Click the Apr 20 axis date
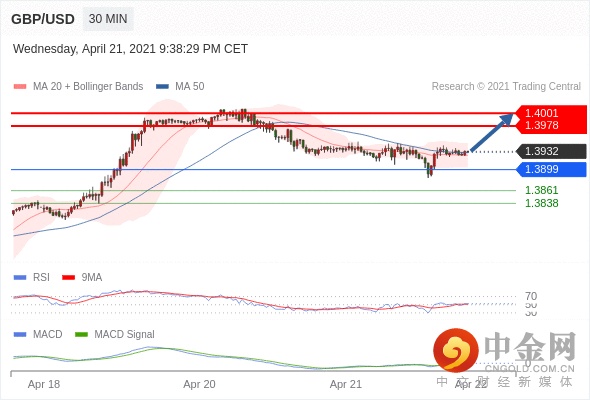590x400 pixels. pos(199,384)
